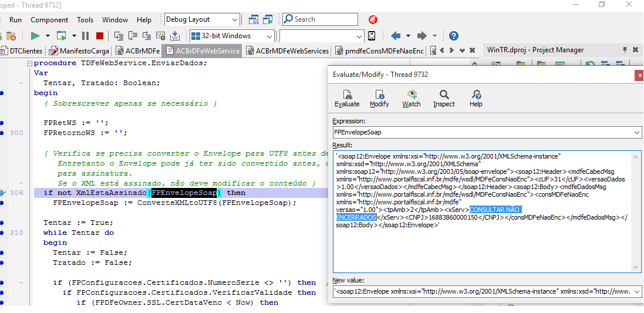644x313 pixels.
Task: Toggle breakpoint at line 306 gutter
Action: click(x=2, y=193)
